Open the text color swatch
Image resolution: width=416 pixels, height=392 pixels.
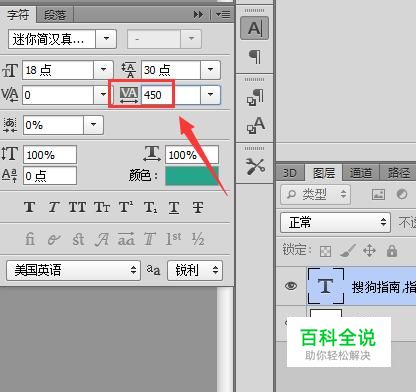click(192, 176)
